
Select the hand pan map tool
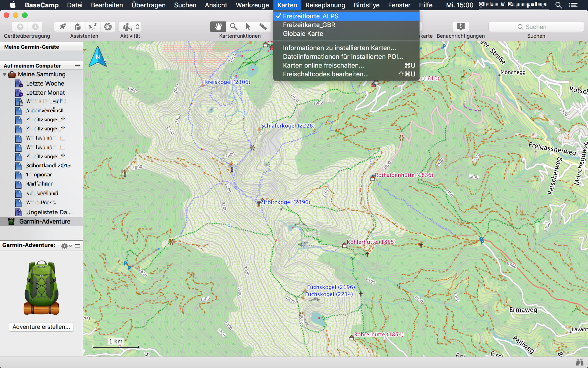218,27
